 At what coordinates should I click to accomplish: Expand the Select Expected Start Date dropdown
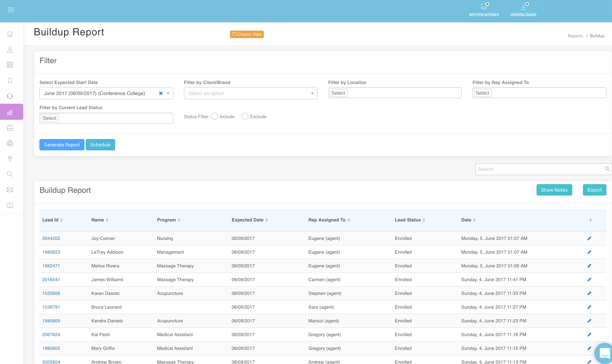coord(168,93)
